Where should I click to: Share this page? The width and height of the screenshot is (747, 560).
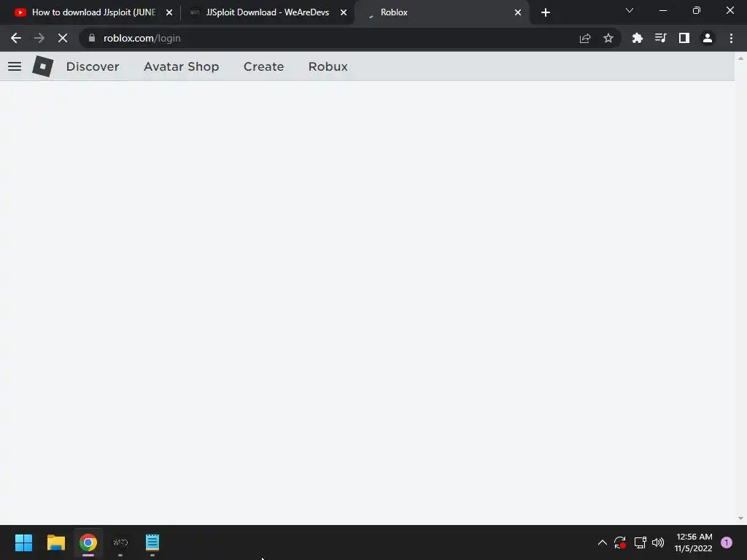point(585,38)
